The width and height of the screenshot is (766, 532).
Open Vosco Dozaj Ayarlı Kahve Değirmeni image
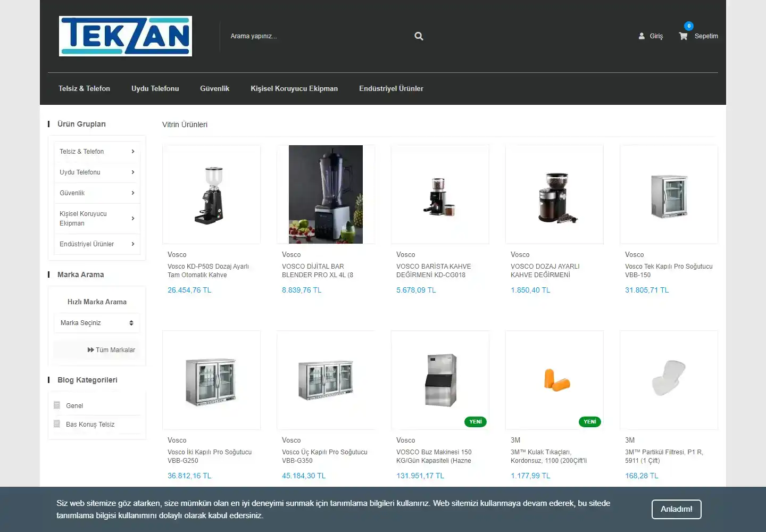click(555, 195)
